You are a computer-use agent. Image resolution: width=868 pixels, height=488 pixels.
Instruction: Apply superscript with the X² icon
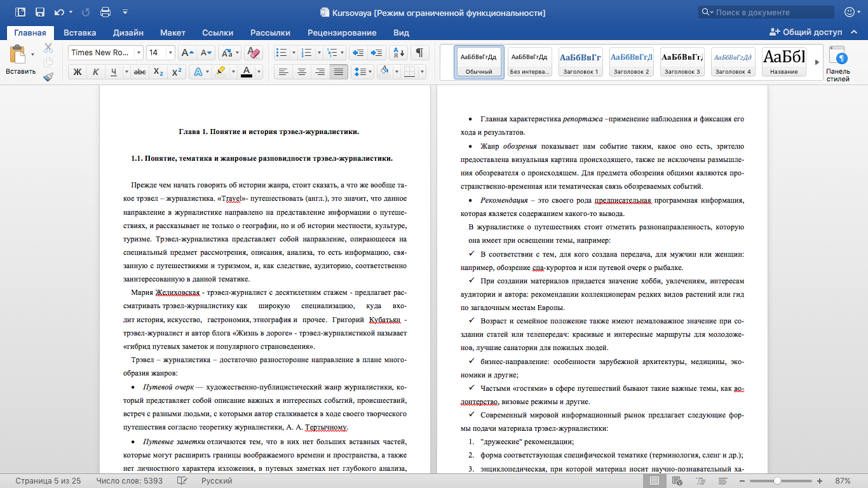[177, 72]
